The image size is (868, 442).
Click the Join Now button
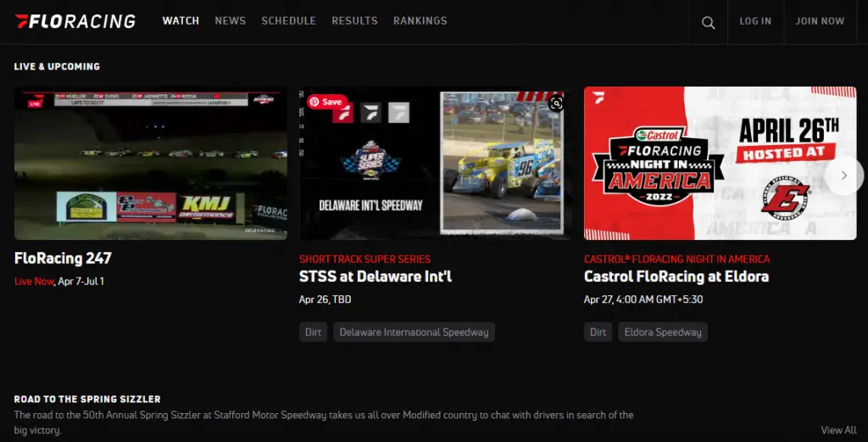[820, 21]
